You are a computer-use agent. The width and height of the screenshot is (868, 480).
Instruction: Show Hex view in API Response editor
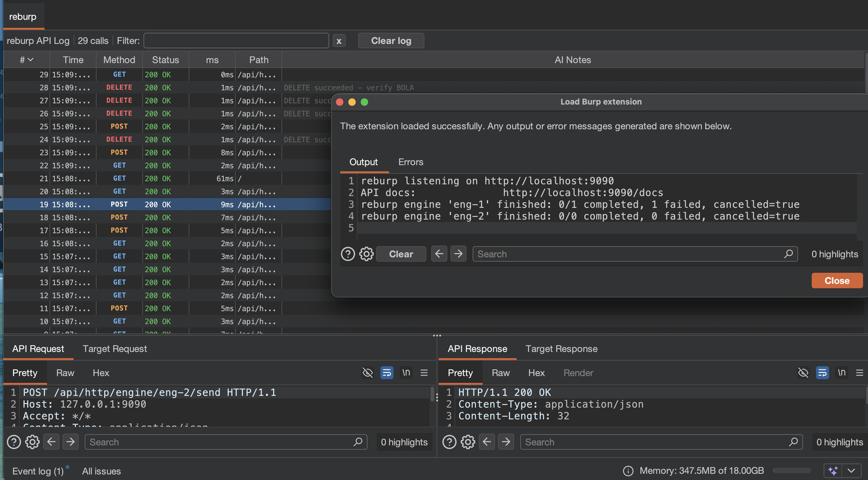[537, 373]
